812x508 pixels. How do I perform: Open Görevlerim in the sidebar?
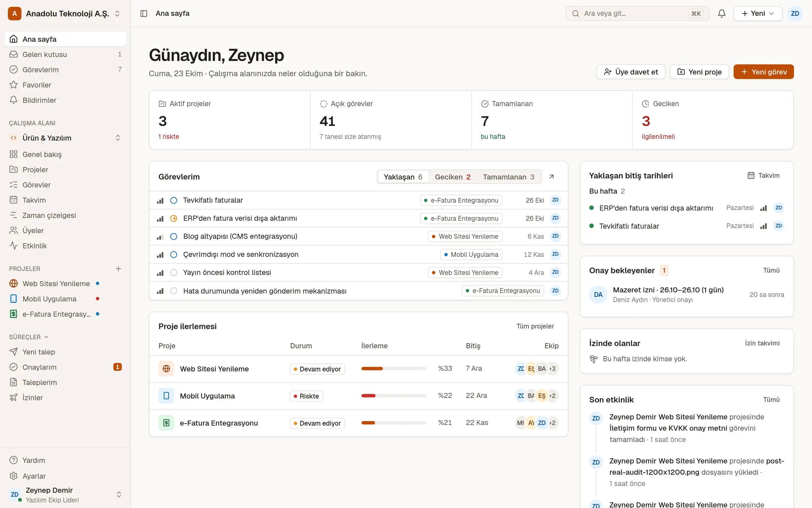click(x=65, y=69)
